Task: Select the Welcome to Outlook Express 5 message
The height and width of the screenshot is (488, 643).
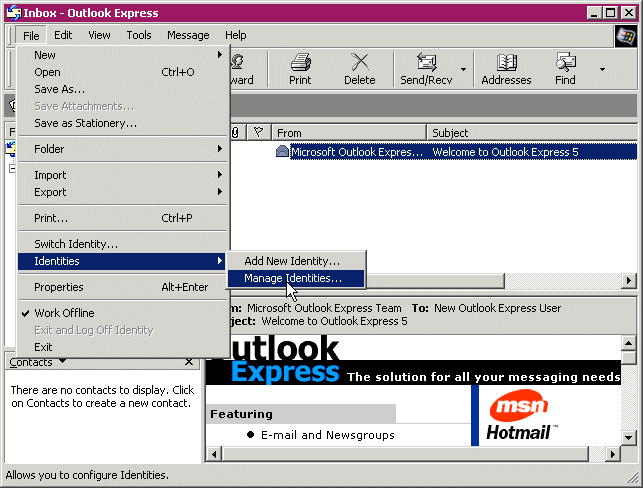Action: (463, 152)
